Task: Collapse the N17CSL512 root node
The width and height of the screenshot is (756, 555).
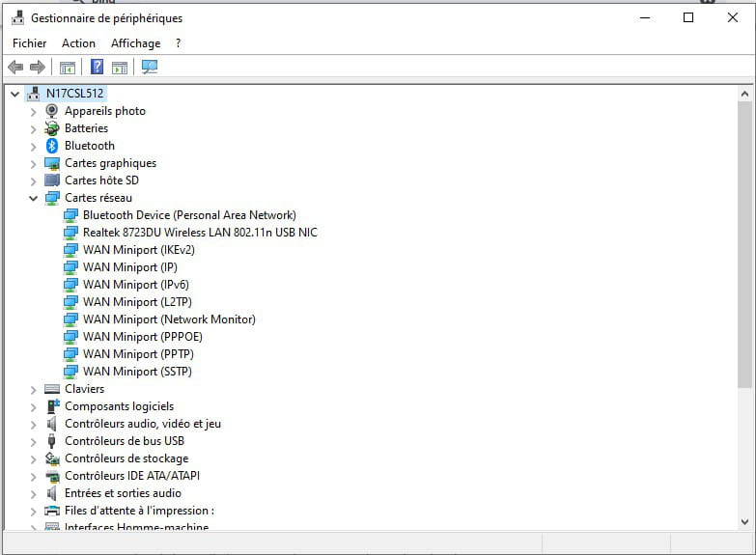Action: pyautogui.click(x=14, y=94)
